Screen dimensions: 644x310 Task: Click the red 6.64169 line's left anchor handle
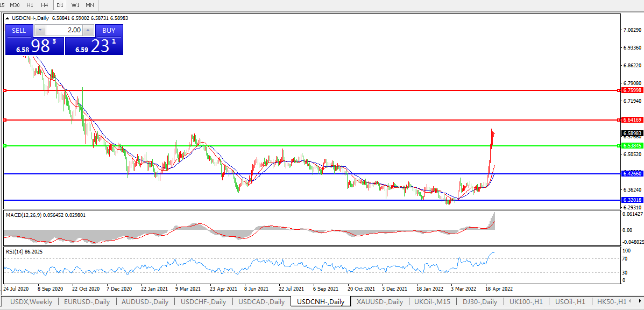(5, 119)
